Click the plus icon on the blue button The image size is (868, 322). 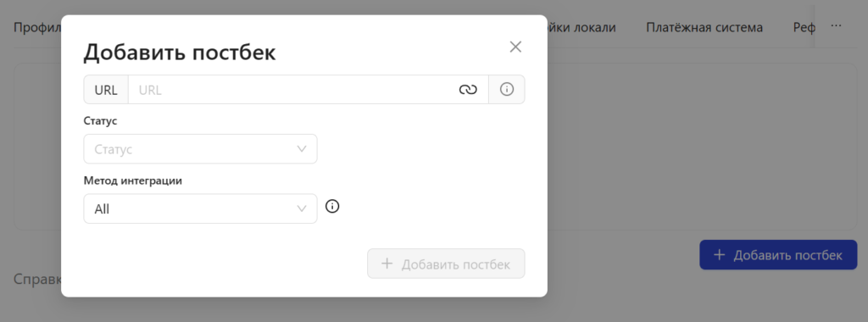pyautogui.click(x=719, y=254)
